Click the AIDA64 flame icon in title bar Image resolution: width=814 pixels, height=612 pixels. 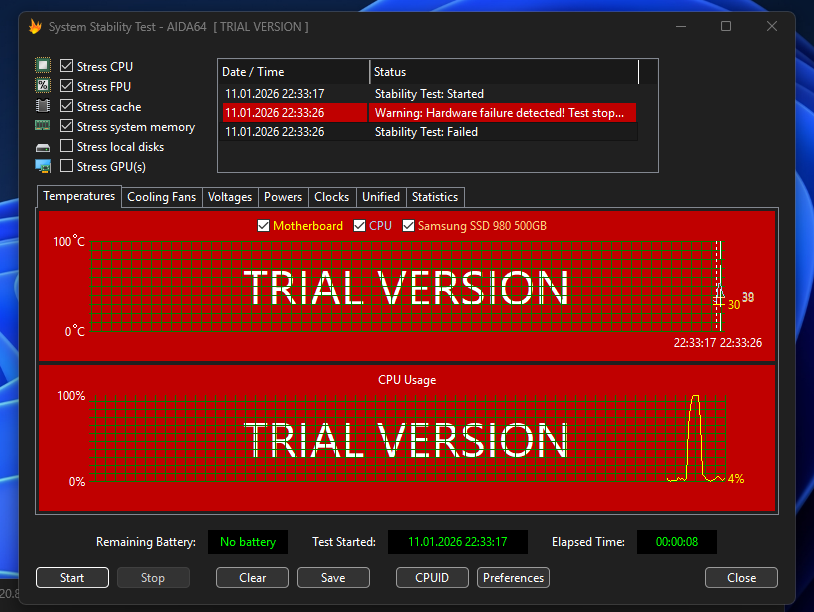pos(35,27)
